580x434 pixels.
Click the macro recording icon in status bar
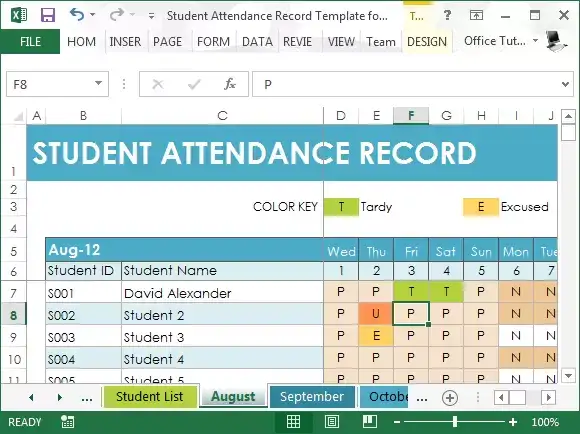[x=68, y=422]
